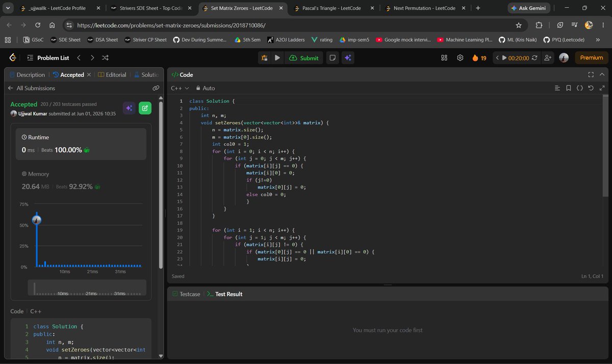Click the Ln 1, Col 1 status
This screenshot has width=612, height=364.
[x=592, y=276]
